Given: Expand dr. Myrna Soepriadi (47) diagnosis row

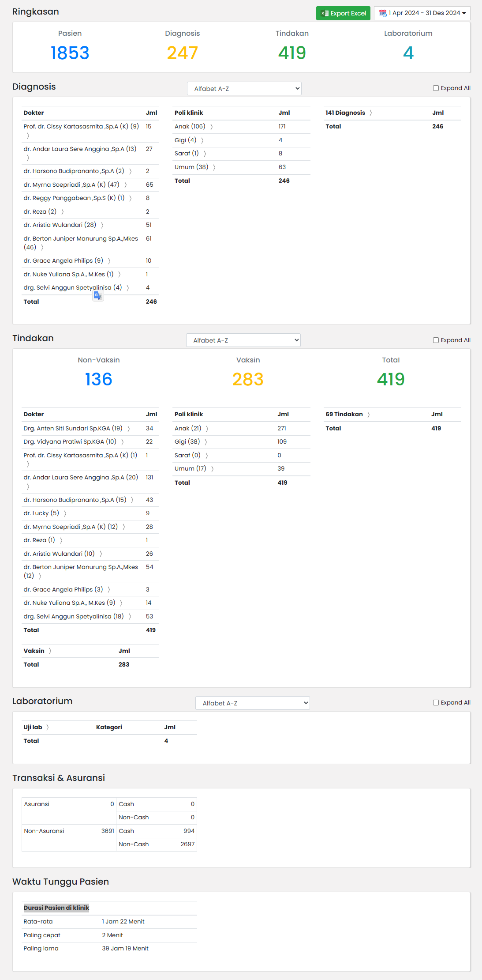Looking at the screenshot, I should (x=126, y=185).
